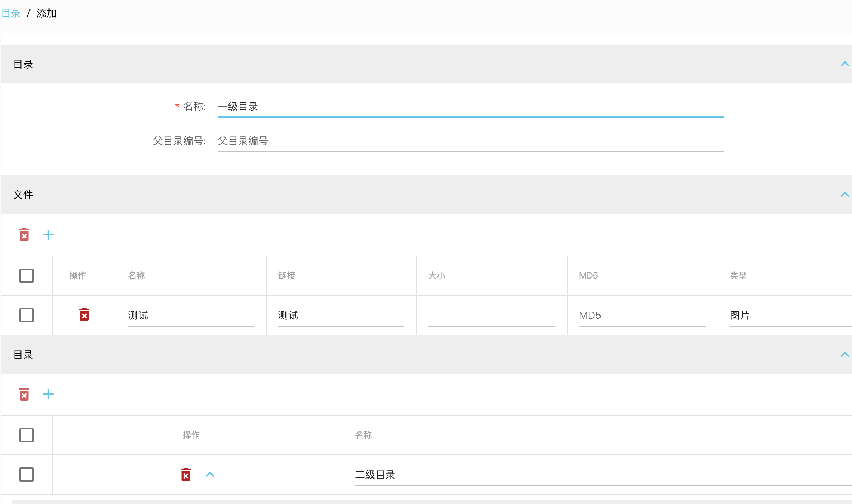Check the 测试 file row checkbox
The height and width of the screenshot is (504, 852).
point(27,315)
